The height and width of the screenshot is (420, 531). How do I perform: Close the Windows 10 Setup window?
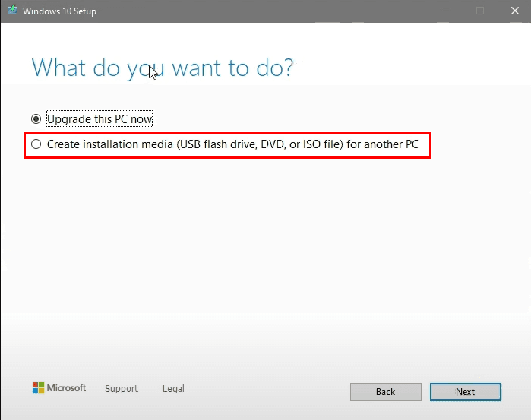[x=515, y=11]
